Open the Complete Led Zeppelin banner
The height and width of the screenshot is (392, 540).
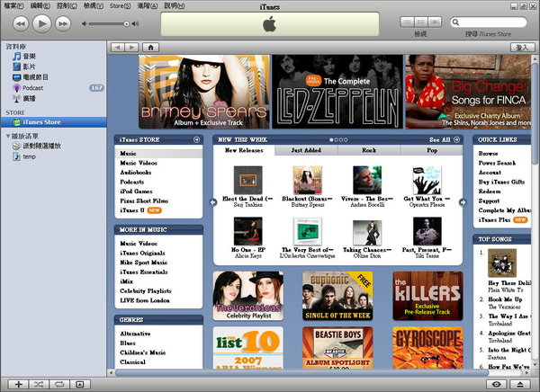coord(337,92)
